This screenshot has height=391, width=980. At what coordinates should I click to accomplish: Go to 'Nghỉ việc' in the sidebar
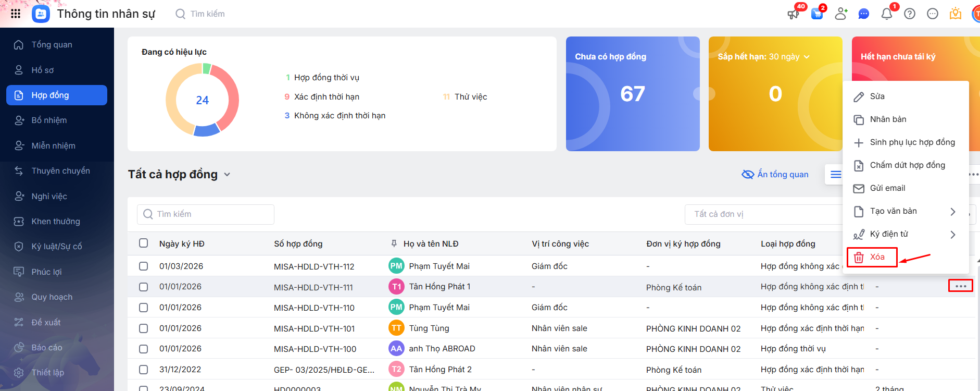[x=49, y=196]
